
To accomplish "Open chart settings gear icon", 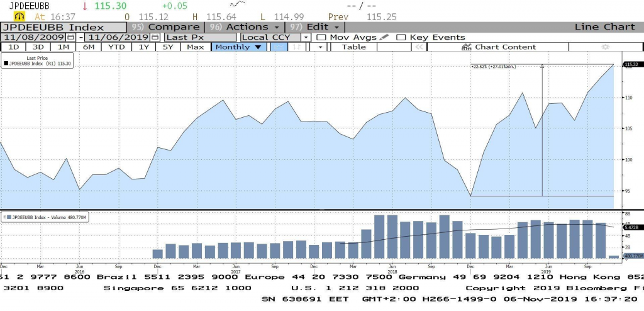I will pos(606,47).
